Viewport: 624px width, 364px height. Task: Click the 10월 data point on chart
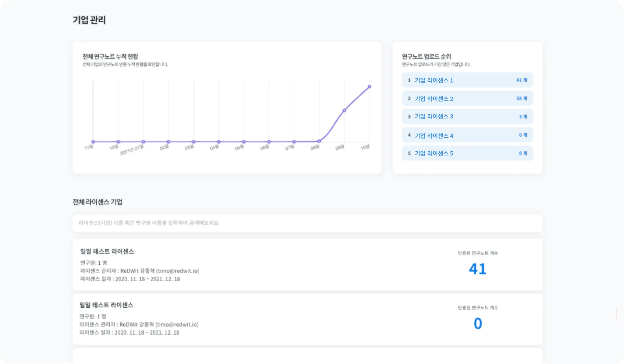click(369, 87)
